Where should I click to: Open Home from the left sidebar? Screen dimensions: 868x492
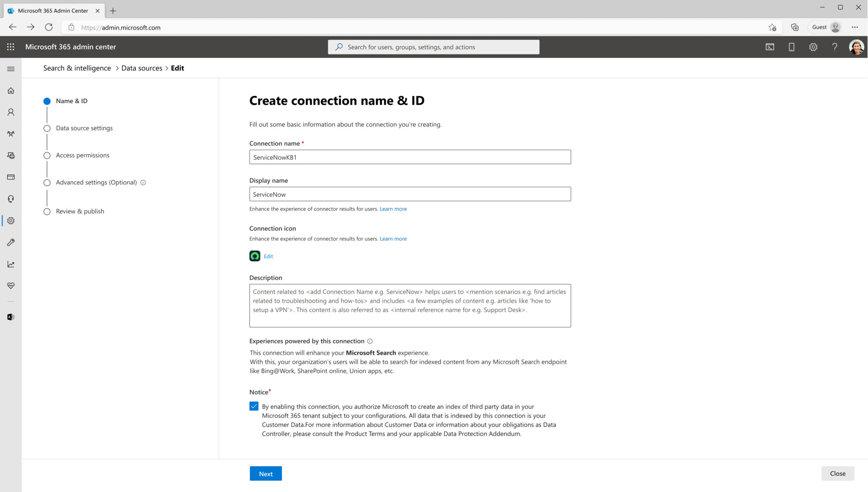(x=11, y=90)
